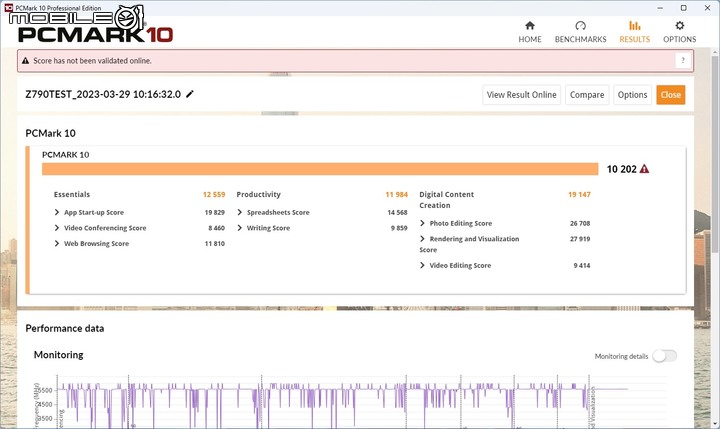Click the Digital Content Creation heading
The width and height of the screenshot is (720, 429).
coord(446,200)
